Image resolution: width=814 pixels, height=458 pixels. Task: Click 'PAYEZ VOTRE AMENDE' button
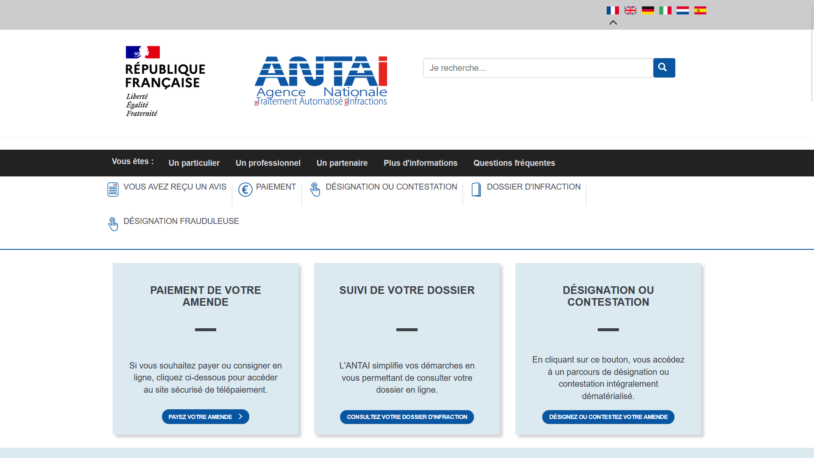[x=206, y=417]
